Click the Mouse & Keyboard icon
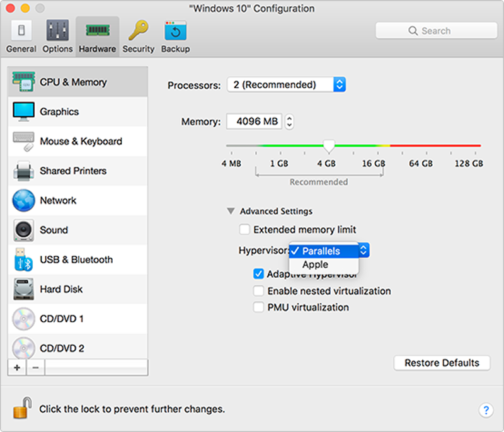Viewport: 504px width, 432px height. point(23,141)
